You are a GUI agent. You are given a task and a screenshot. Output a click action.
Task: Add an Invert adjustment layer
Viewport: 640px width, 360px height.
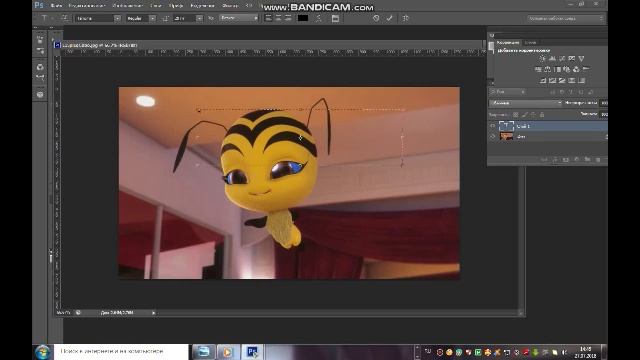click(x=543, y=80)
